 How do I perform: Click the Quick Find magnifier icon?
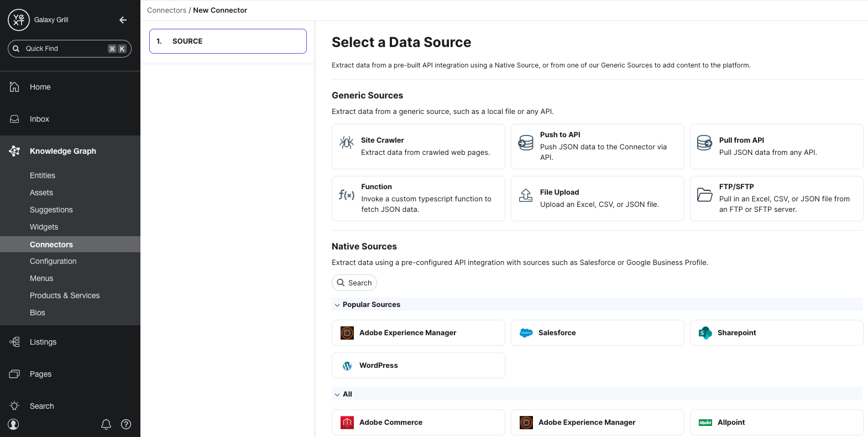(16, 49)
